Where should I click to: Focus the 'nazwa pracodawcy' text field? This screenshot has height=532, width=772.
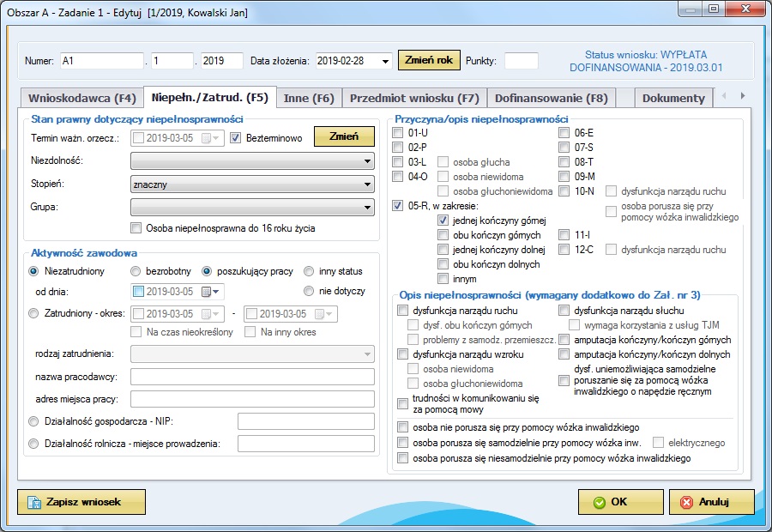(x=252, y=377)
